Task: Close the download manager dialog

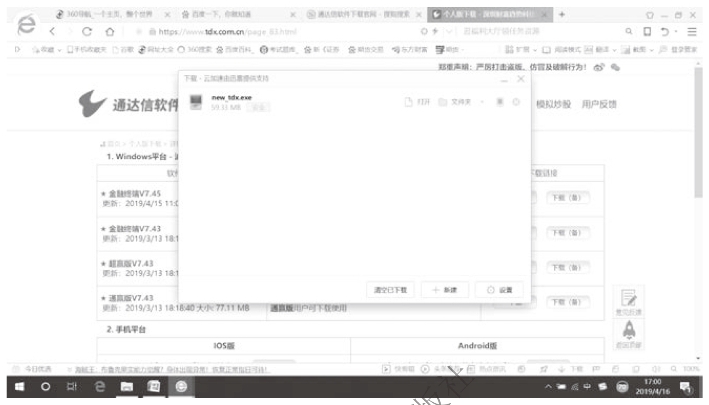Action: pyautogui.click(x=521, y=79)
